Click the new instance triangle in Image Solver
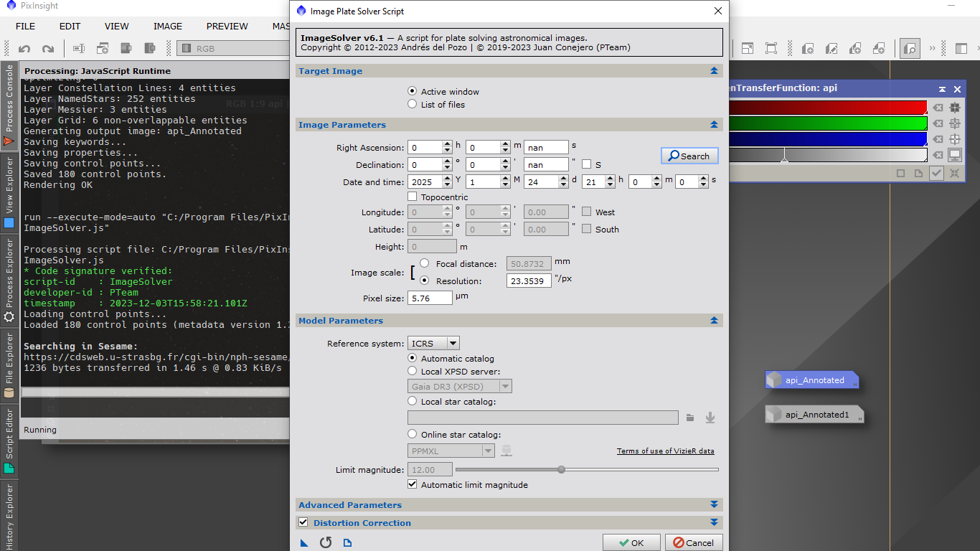Viewport: 980px width, 551px height. tap(304, 543)
